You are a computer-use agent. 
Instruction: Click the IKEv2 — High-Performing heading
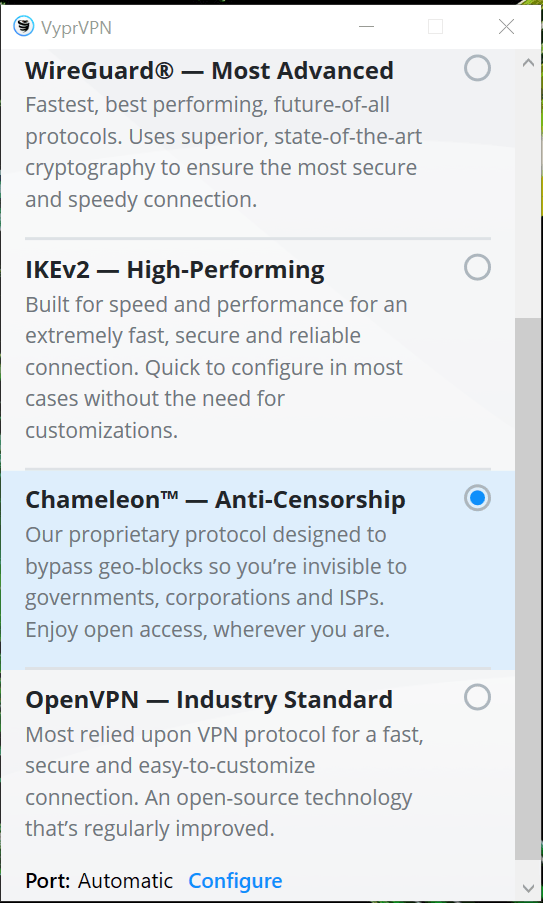(x=174, y=270)
